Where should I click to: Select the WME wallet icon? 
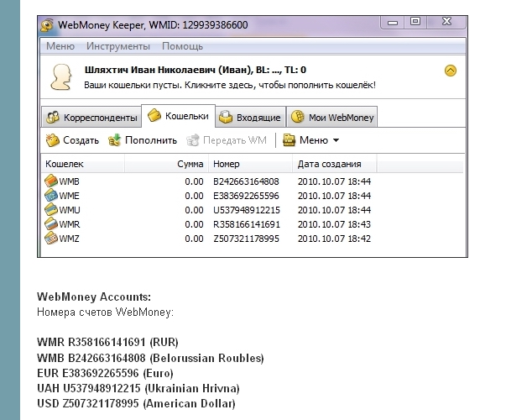click(50, 195)
